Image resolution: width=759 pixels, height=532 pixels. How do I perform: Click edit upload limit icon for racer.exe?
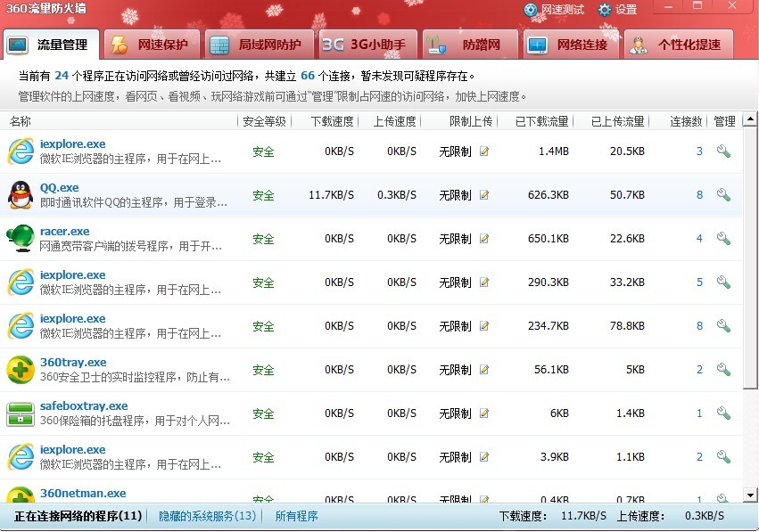pos(484,239)
